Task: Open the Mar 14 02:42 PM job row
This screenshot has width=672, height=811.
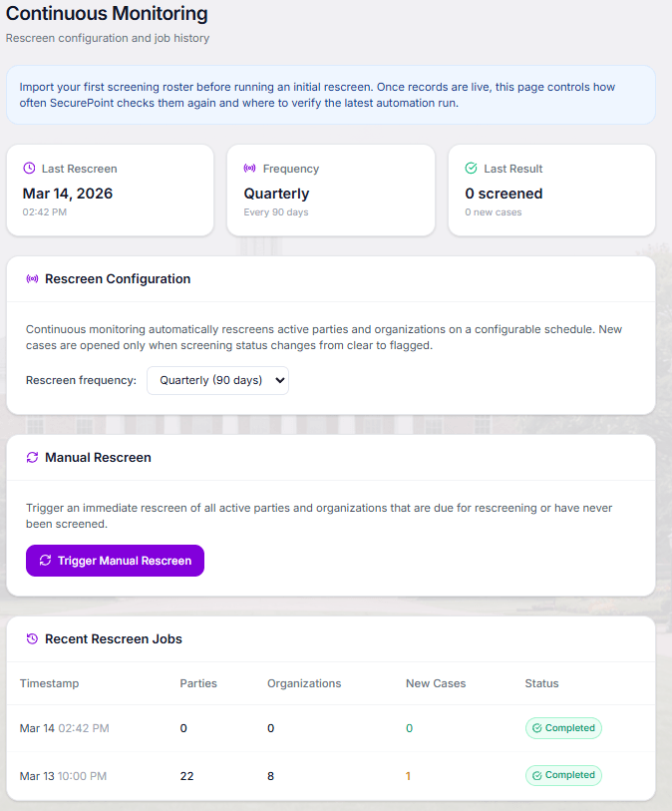Action: (331, 728)
